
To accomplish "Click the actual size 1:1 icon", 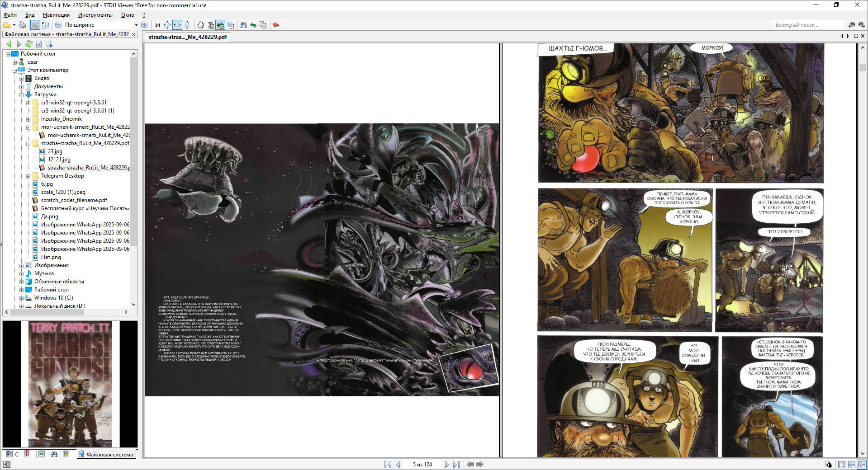I will tap(157, 25).
